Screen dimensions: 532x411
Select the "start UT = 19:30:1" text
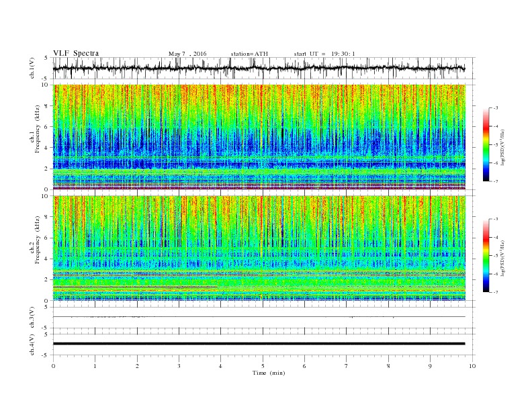pos(324,54)
